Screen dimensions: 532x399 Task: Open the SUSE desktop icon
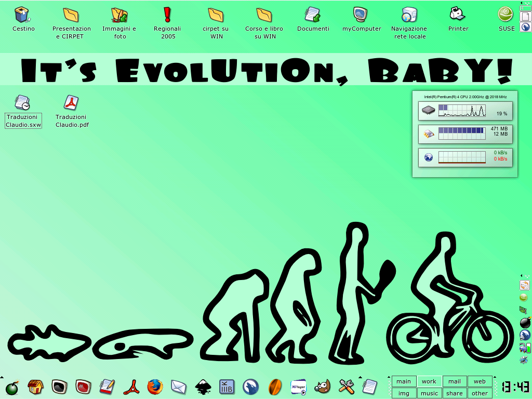tap(506, 15)
